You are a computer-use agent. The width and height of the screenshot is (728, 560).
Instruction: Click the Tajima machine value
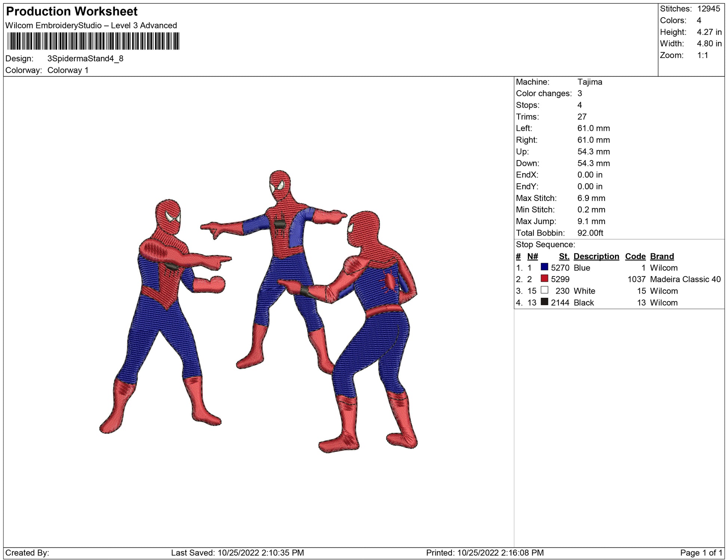(590, 82)
